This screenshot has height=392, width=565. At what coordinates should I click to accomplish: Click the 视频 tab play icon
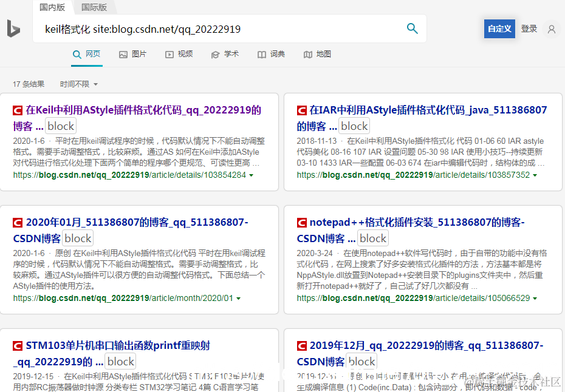[169, 55]
